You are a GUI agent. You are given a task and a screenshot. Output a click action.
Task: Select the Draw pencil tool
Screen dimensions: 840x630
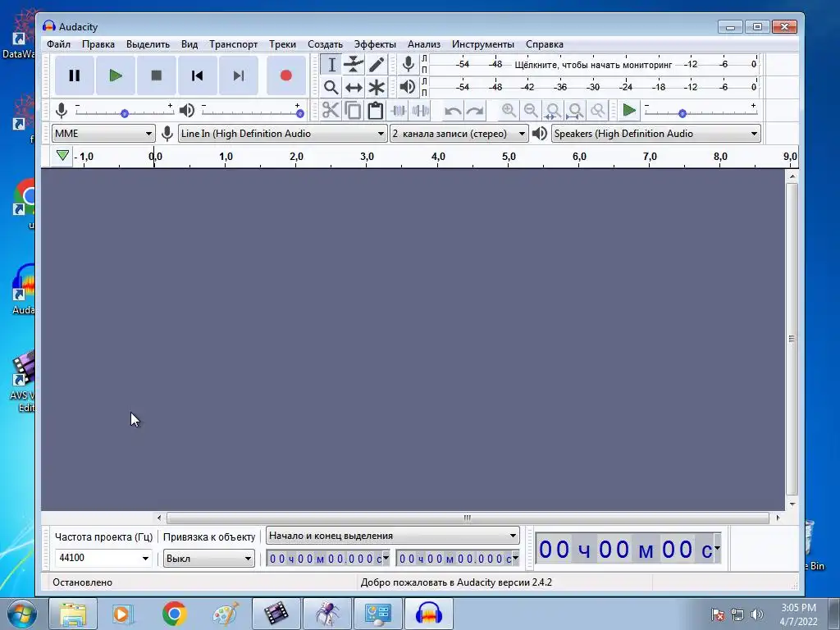coord(376,65)
